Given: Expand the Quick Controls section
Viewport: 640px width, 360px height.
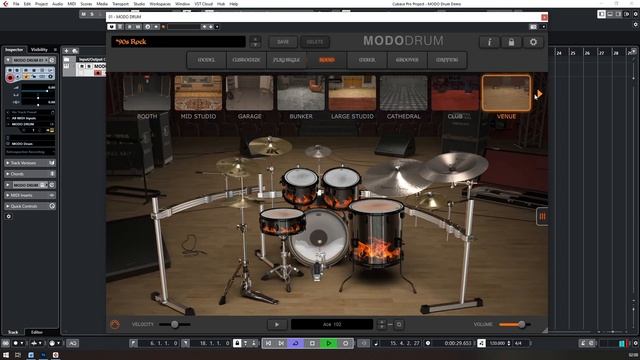Looking at the screenshot, I should (30, 206).
